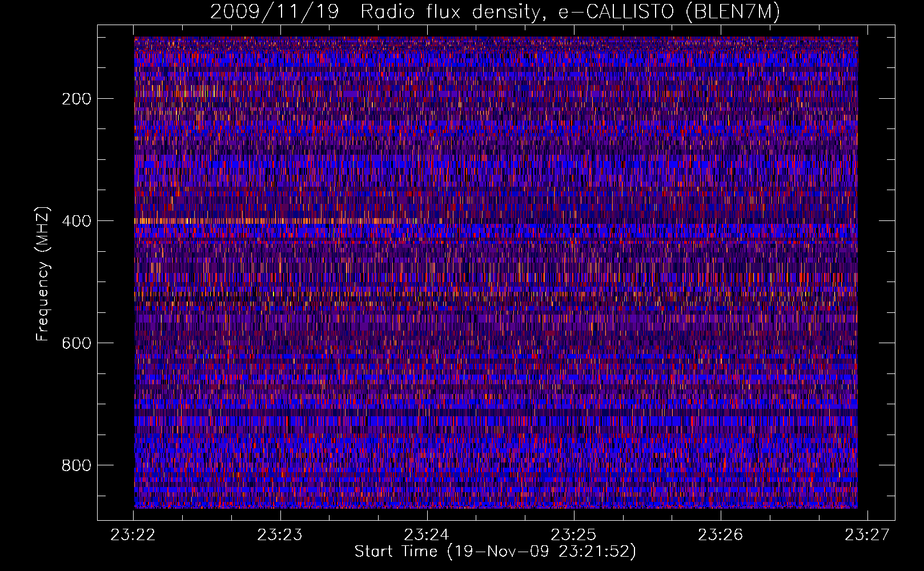Click the 23:23 time tick label
Viewport: 924px width, 571px height.
(x=280, y=534)
